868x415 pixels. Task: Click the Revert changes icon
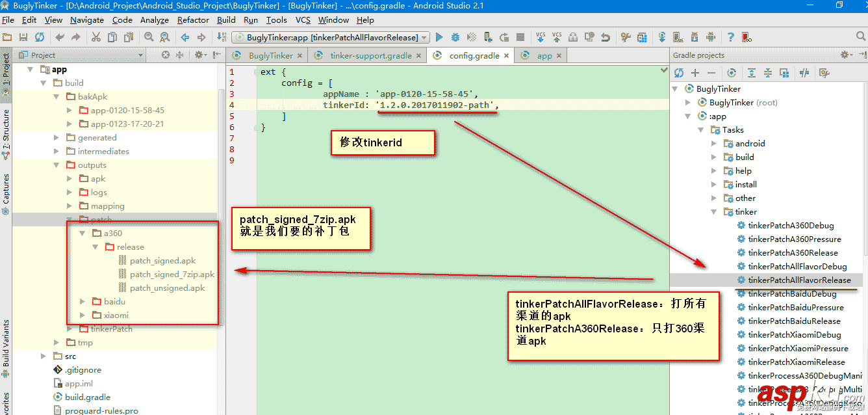606,38
